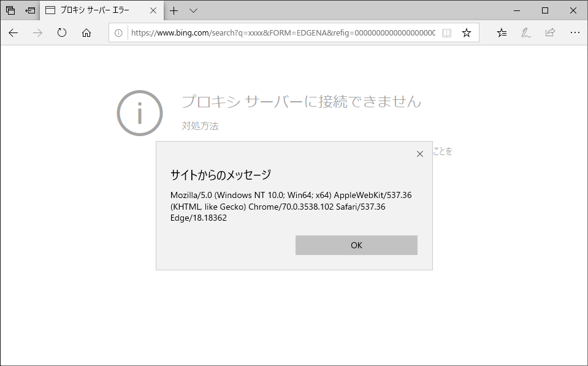This screenshot has width=588, height=366.
Task: Open the Favorites hub icon
Action: (x=502, y=33)
